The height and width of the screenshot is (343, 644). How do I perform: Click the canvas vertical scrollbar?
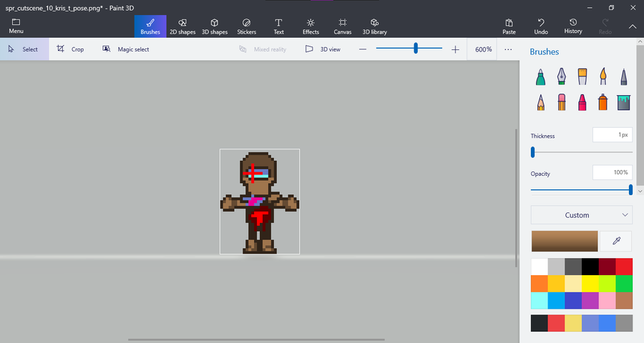(516, 198)
